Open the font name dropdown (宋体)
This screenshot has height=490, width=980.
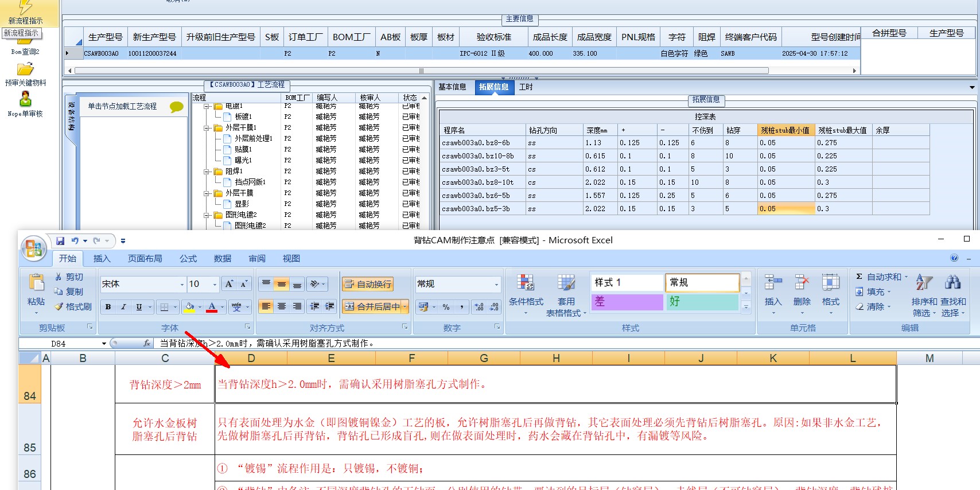click(182, 284)
